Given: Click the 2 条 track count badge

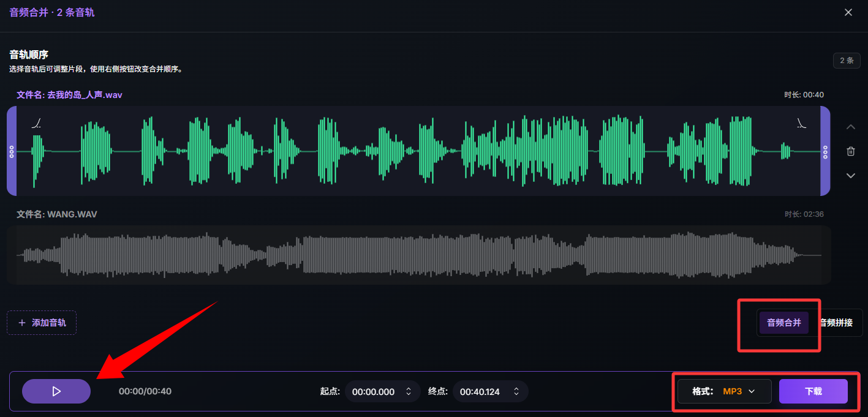Looking at the screenshot, I should (847, 61).
